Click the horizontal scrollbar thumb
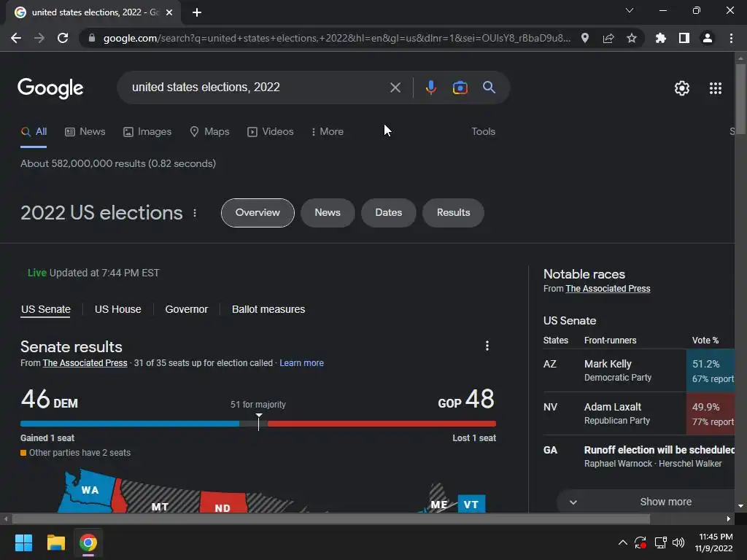This screenshot has width=747, height=560. 330,518
